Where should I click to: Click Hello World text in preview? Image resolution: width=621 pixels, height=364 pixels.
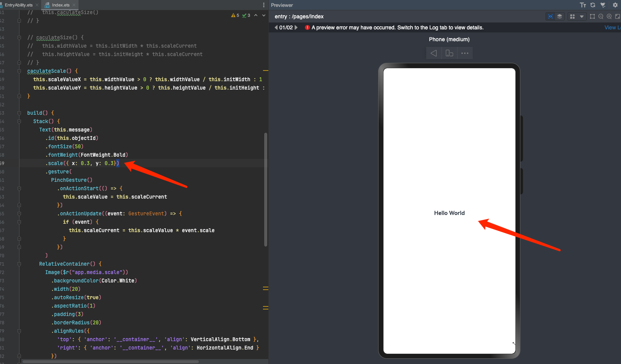449,213
